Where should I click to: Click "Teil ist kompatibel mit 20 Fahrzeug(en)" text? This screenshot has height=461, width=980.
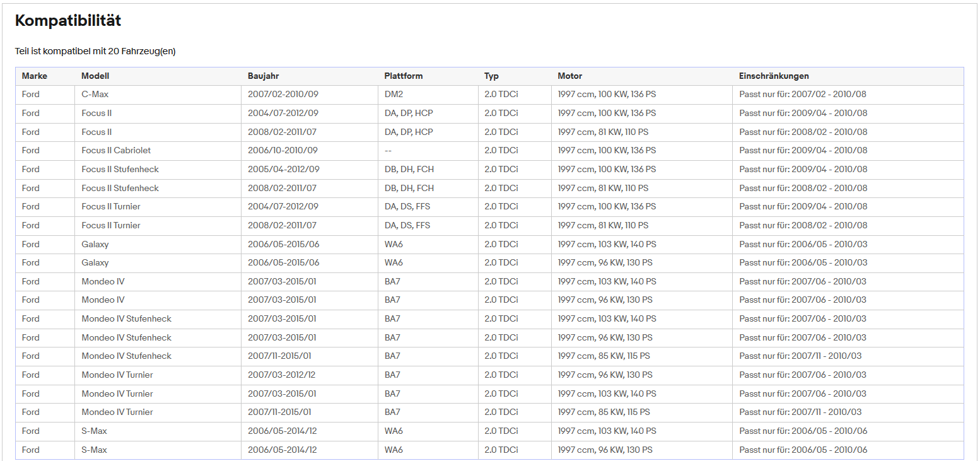point(95,51)
